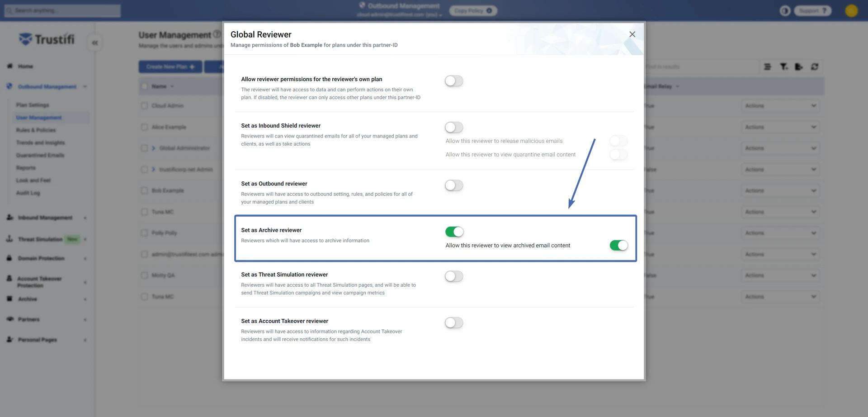The width and height of the screenshot is (868, 417).
Task: Toggle Set as Account Takeover reviewer
Action: pyautogui.click(x=453, y=323)
